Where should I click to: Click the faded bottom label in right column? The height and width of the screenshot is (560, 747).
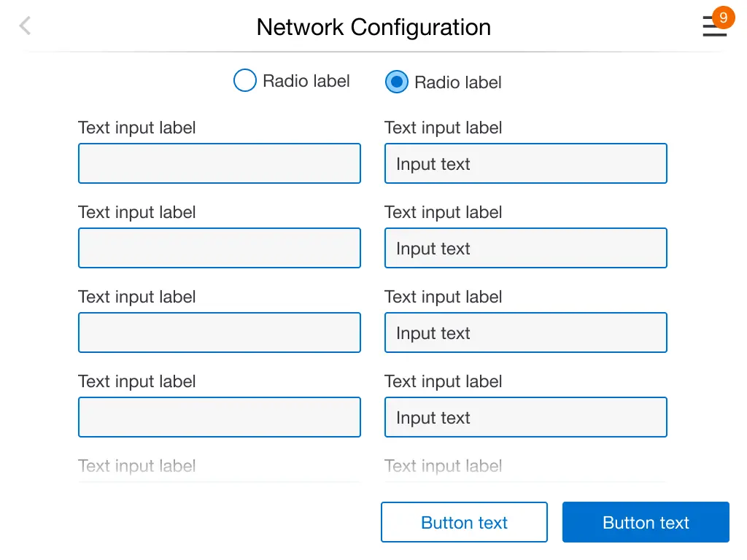[x=444, y=466]
